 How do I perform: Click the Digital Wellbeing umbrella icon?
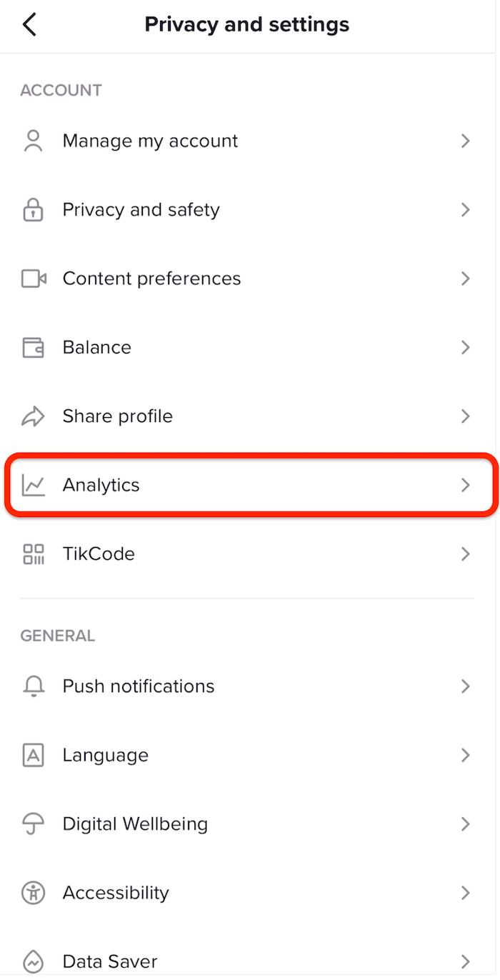34,824
